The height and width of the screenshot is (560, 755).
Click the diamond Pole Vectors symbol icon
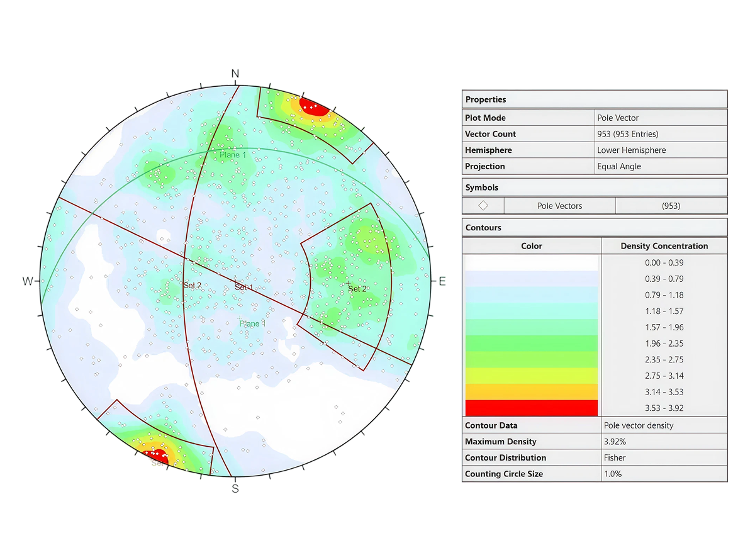pos(483,206)
